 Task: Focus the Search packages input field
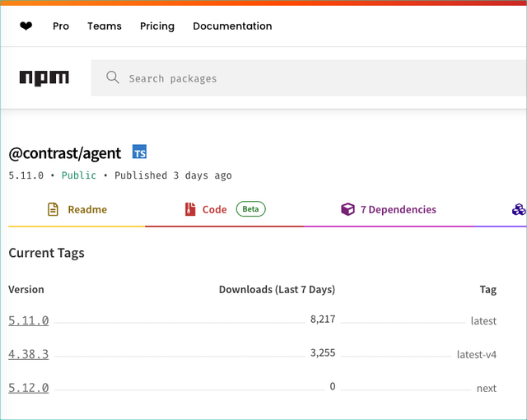pyautogui.click(x=313, y=78)
